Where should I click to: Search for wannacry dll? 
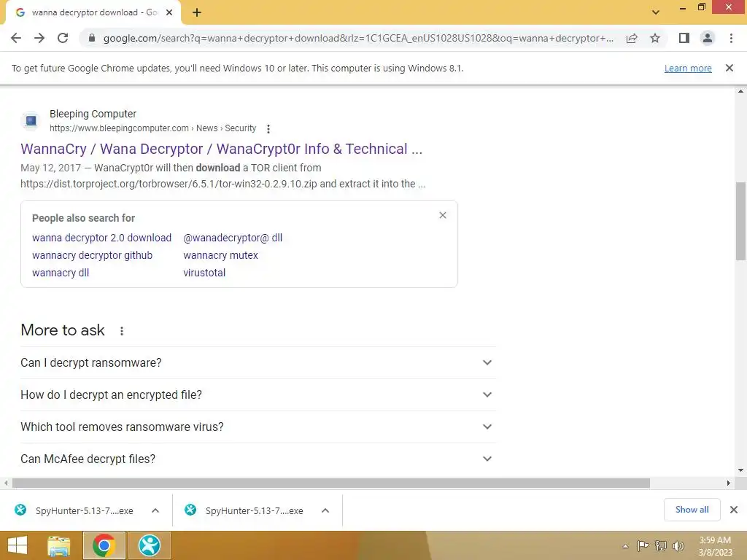pos(61,273)
